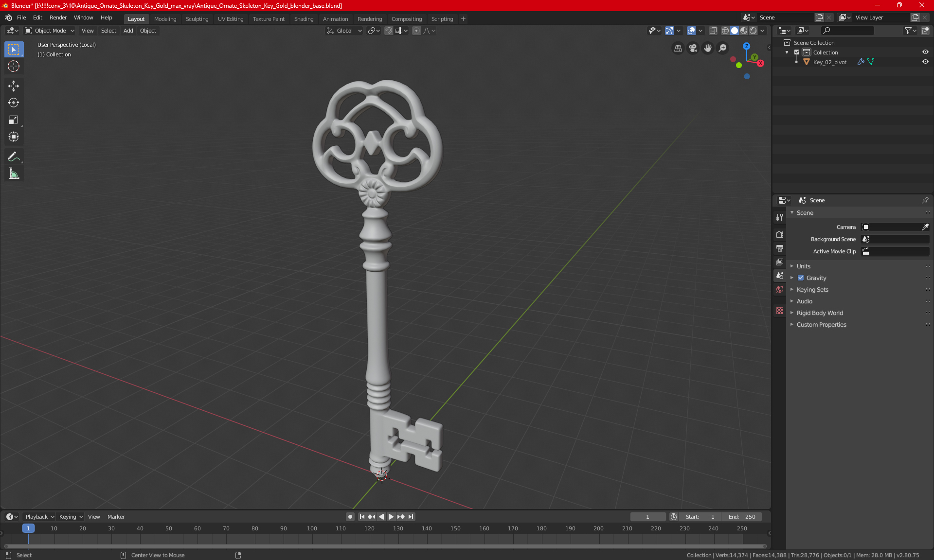Screen dimensions: 934x560
Task: Expand the Audio panel
Action: pos(804,301)
